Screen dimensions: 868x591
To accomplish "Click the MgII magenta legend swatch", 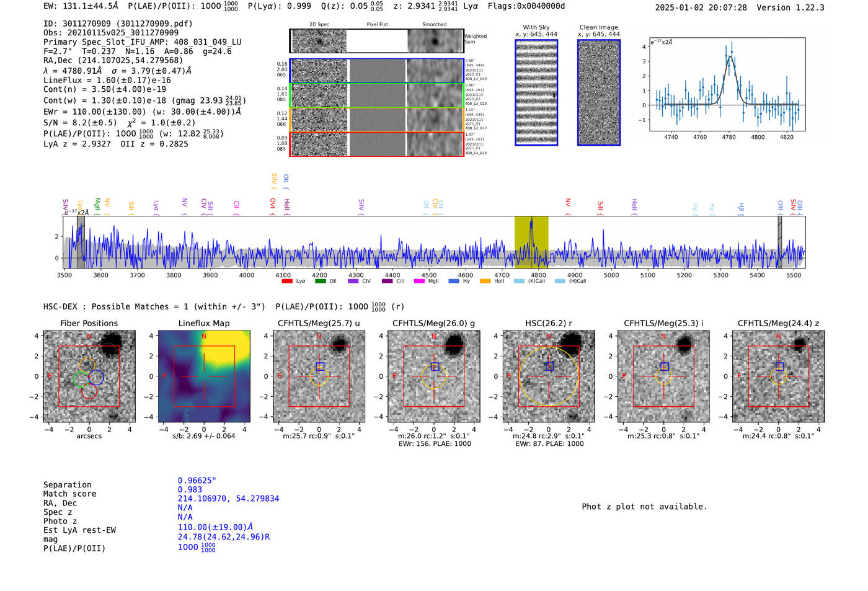I will (419, 281).
